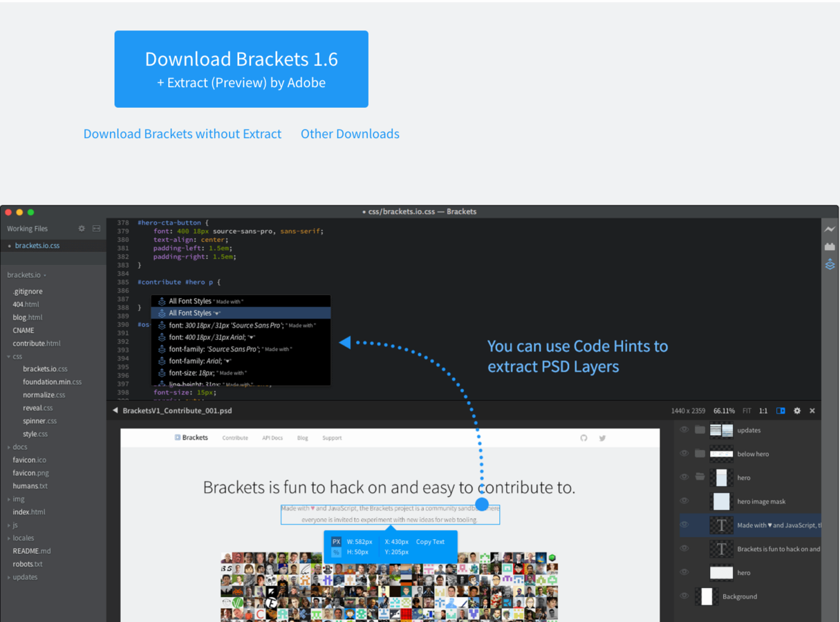Open spinner.css file
This screenshot has width=840, height=622.
[x=40, y=421]
